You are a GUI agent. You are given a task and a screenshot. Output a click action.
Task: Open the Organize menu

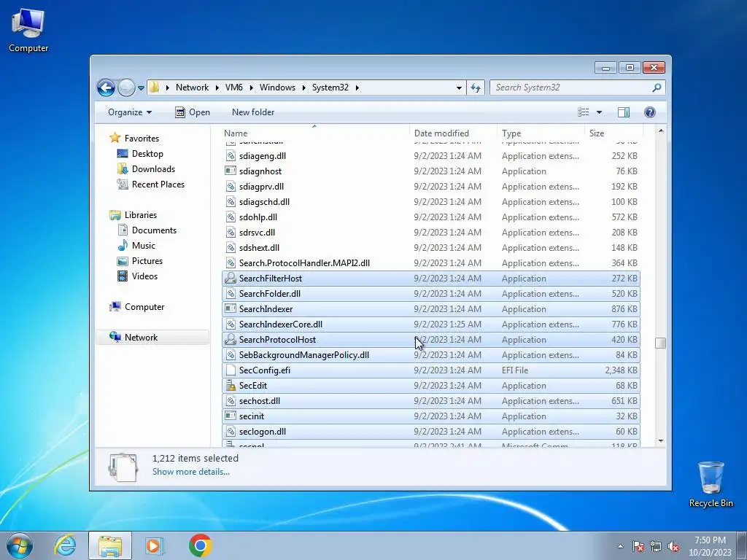click(x=130, y=112)
